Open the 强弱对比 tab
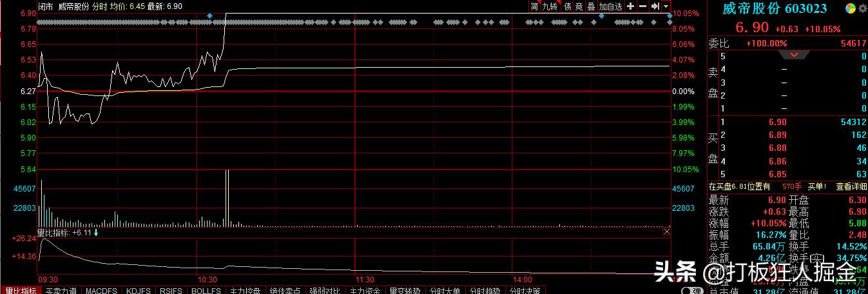The image size is (868, 294). pyautogui.click(x=326, y=291)
